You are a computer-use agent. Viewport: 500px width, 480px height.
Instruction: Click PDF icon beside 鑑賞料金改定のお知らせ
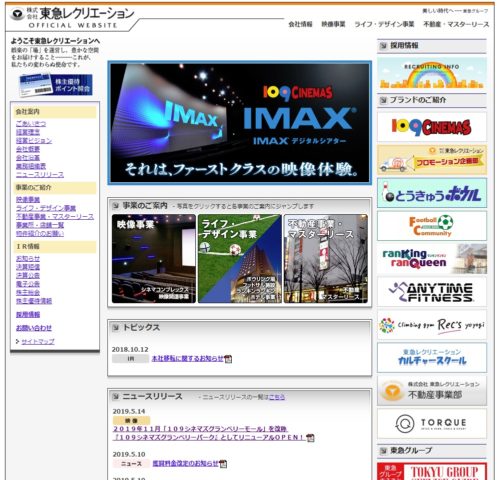(223, 464)
